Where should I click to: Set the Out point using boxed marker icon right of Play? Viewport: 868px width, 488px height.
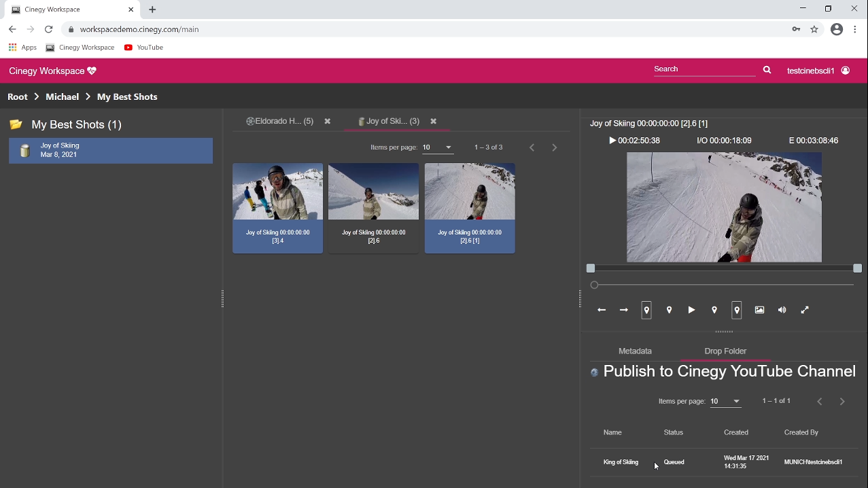[x=737, y=310]
